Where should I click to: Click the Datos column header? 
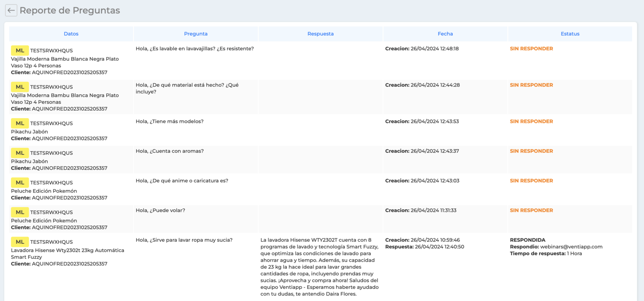[71, 34]
